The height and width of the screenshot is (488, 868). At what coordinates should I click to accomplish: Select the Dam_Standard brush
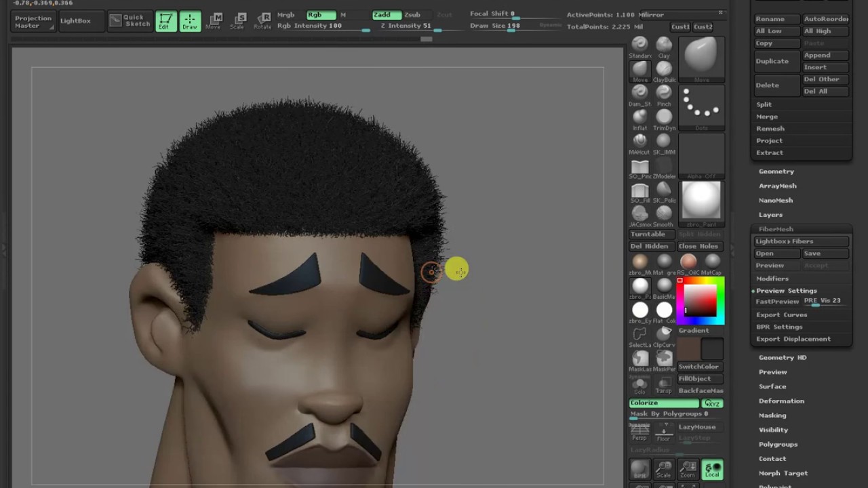(x=639, y=95)
